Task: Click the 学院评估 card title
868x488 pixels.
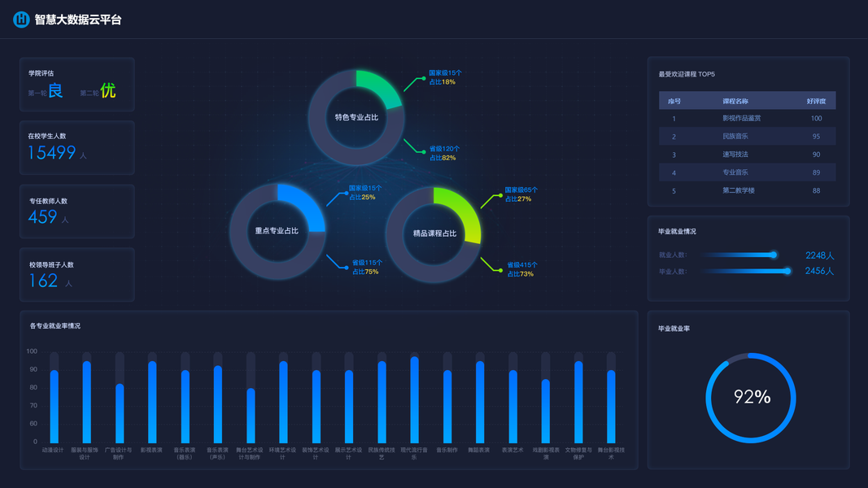Action: 41,73
